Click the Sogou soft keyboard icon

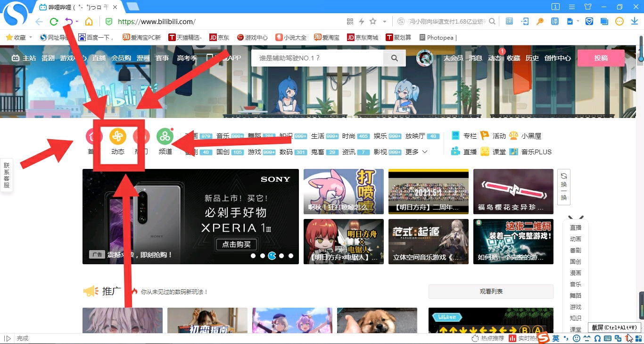(x=608, y=338)
